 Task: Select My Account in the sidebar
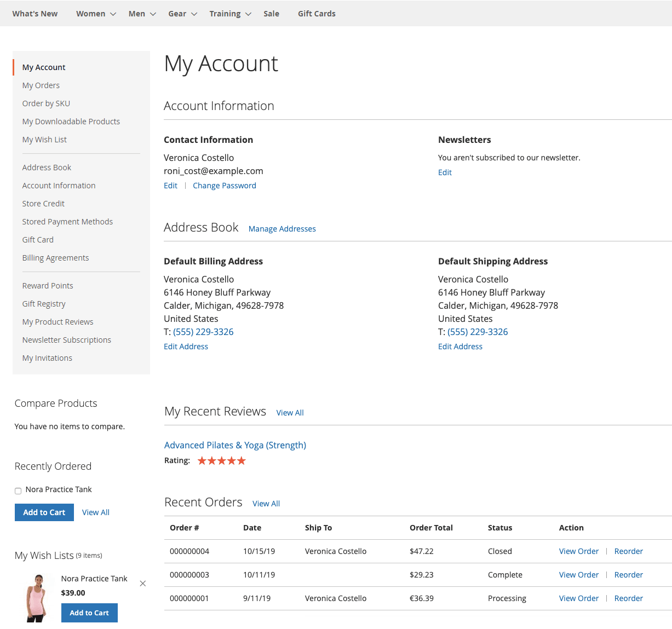click(x=44, y=67)
